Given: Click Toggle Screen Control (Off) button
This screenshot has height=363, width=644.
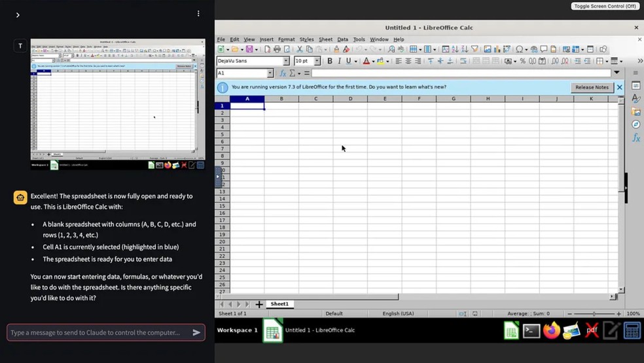Looking at the screenshot, I should [605, 6].
